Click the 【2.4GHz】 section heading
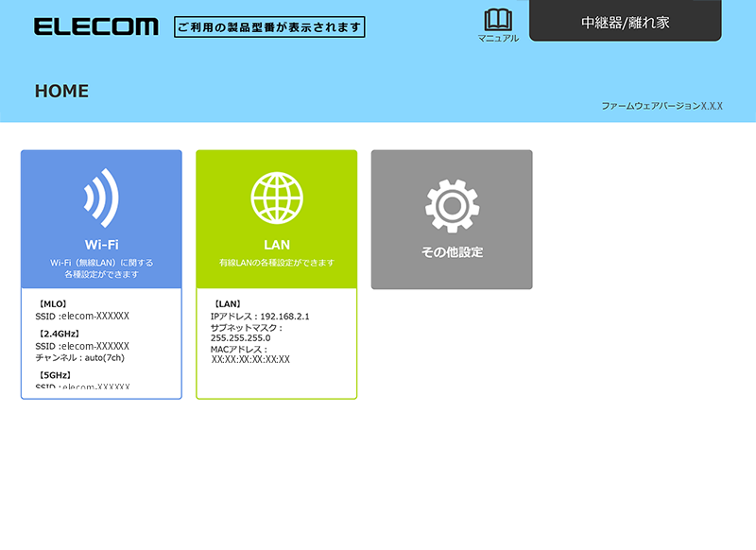Screen dimensions: 756x550 coord(60,334)
